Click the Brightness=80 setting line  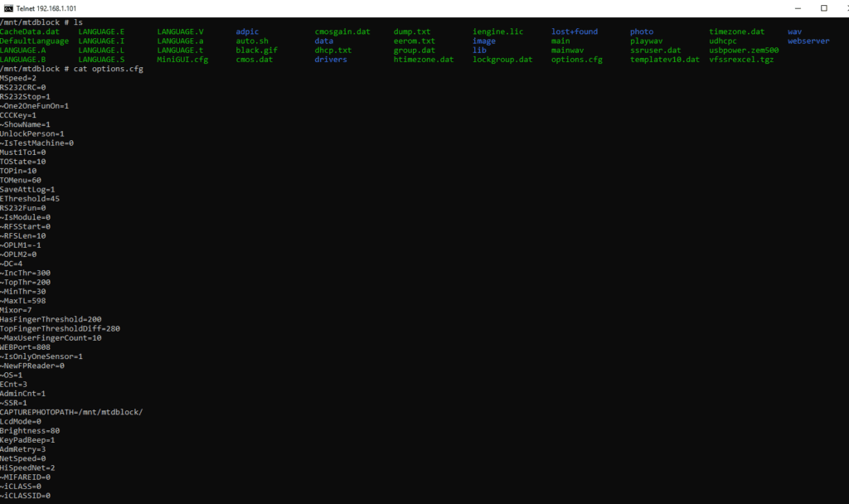(30, 430)
